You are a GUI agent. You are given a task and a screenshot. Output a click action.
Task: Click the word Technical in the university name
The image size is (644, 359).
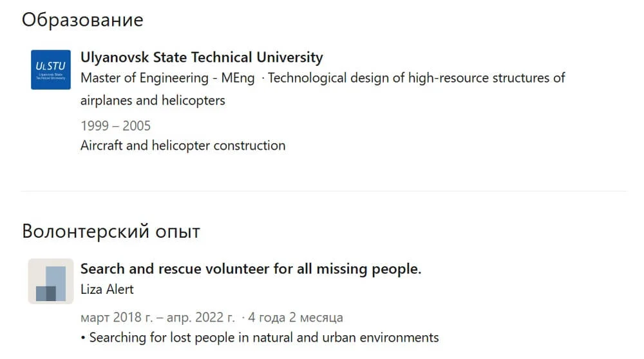click(222, 57)
